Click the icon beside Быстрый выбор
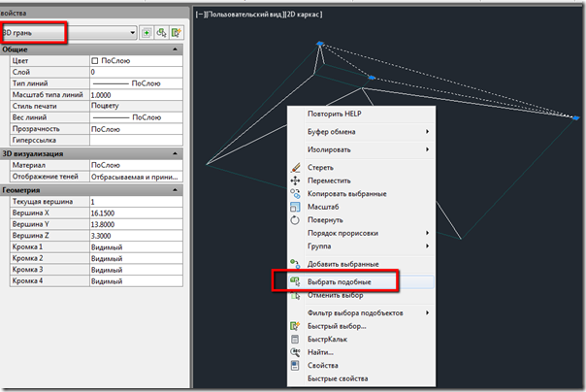586x392 pixels. 295,326
